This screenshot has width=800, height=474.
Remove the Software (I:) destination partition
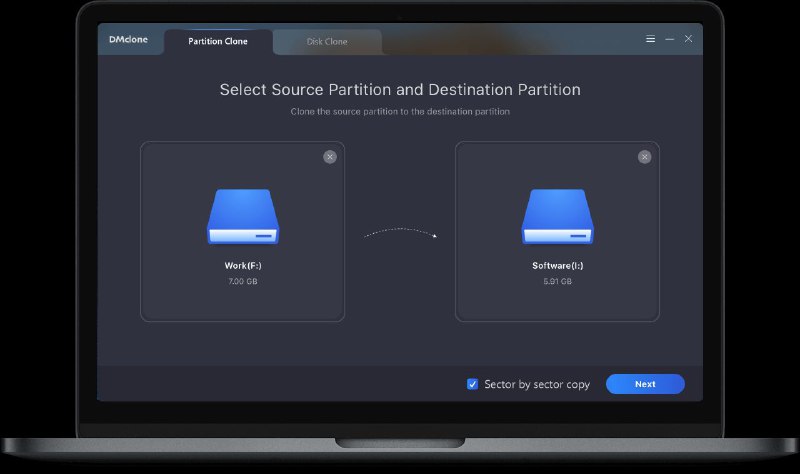point(644,156)
